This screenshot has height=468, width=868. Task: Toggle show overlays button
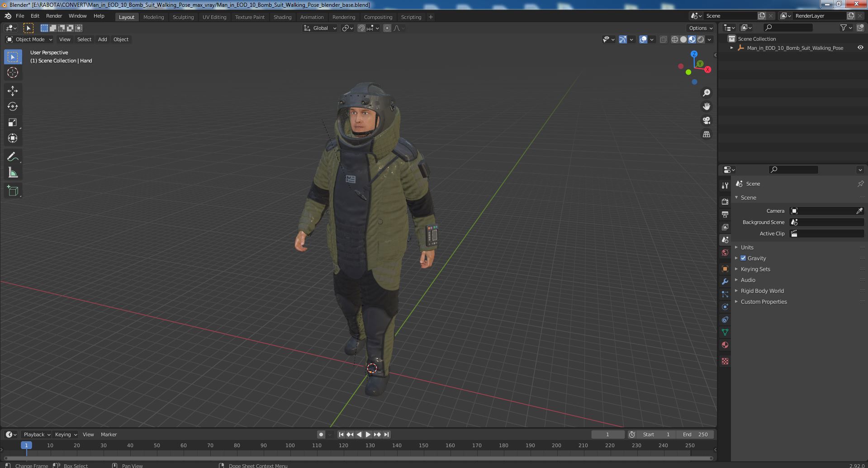click(643, 39)
